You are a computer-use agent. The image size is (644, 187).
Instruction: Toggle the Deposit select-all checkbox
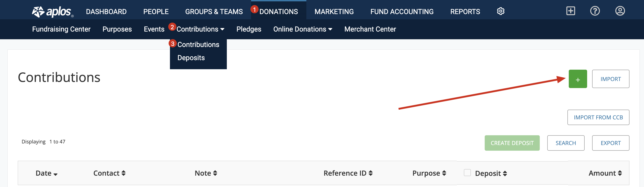click(467, 172)
